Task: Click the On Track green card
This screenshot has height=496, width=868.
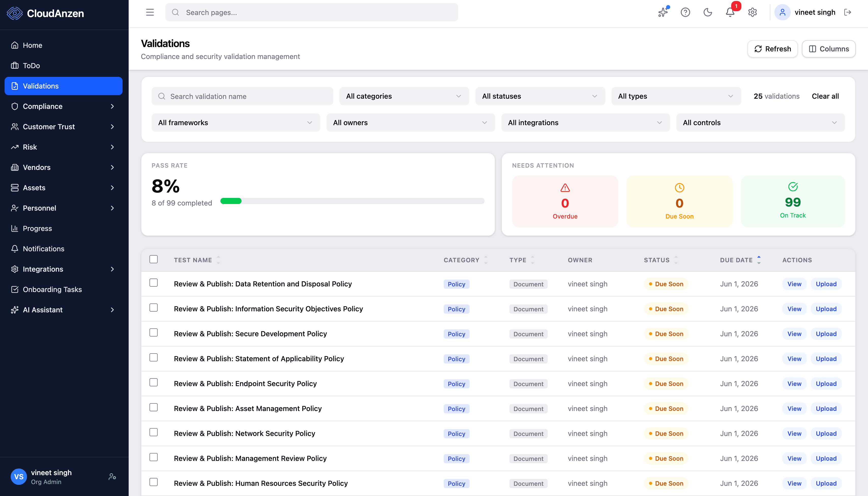Action: tap(793, 201)
